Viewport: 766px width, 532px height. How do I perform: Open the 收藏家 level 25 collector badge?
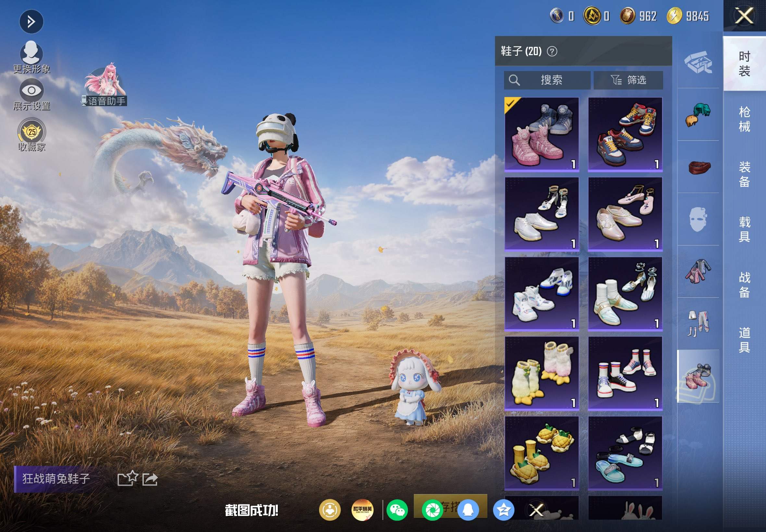click(x=32, y=135)
